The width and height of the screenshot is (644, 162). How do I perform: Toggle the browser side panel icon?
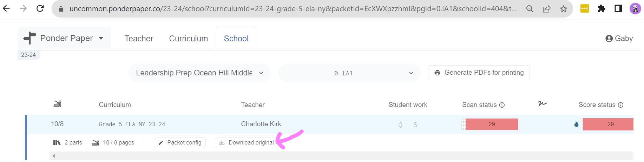pyautogui.click(x=618, y=8)
